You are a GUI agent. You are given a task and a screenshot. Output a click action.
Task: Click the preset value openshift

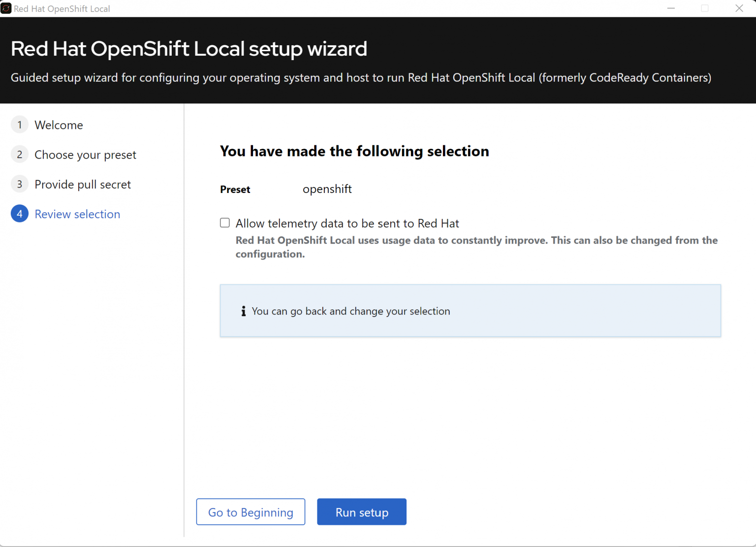tap(327, 189)
